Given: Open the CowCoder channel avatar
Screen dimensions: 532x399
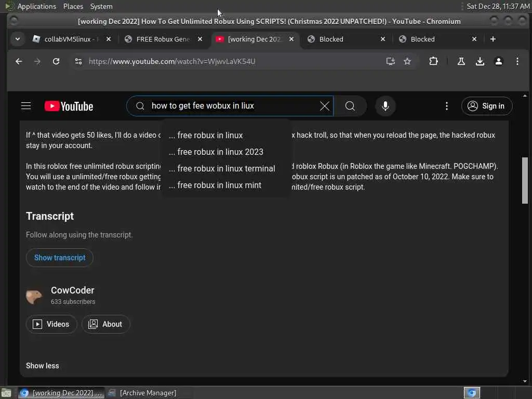Looking at the screenshot, I should point(34,296).
